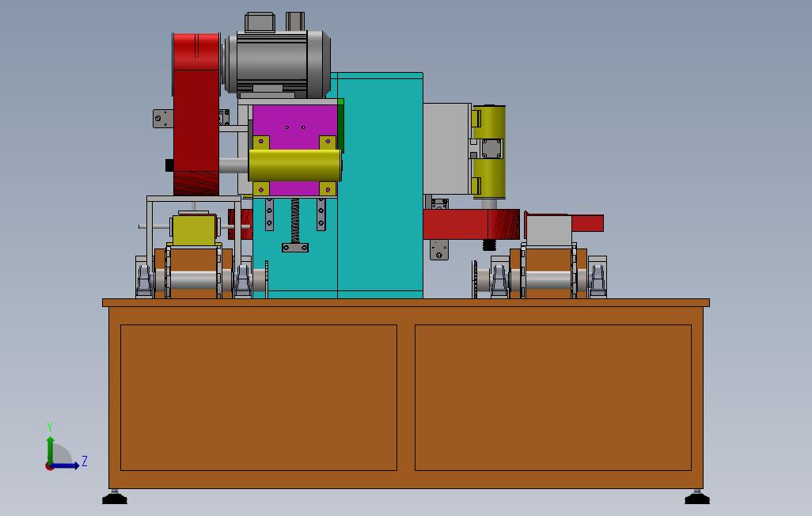Select the tall red belt guard cover
812x516 pixels.
pos(196,114)
